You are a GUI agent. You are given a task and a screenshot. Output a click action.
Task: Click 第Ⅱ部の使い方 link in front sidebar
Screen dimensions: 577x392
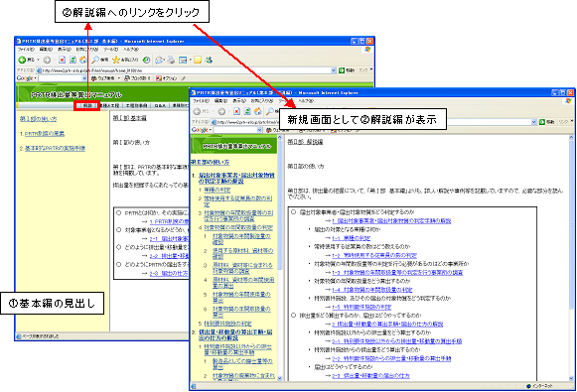(210, 162)
